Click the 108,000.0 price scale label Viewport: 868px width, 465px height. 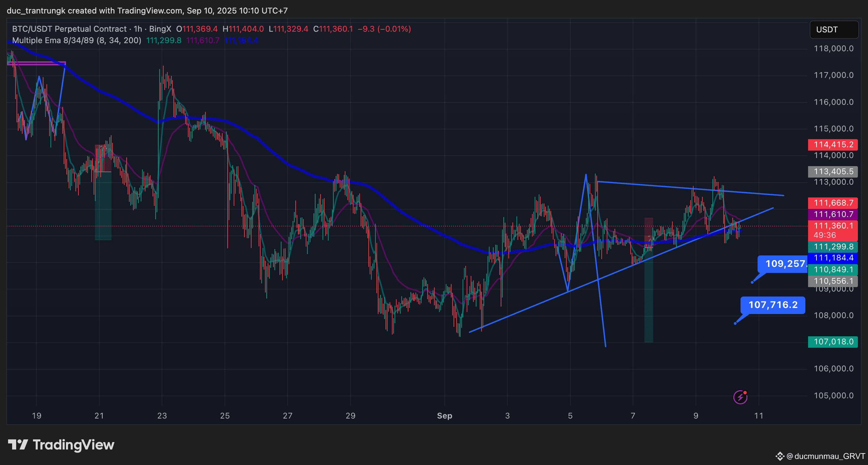point(834,316)
